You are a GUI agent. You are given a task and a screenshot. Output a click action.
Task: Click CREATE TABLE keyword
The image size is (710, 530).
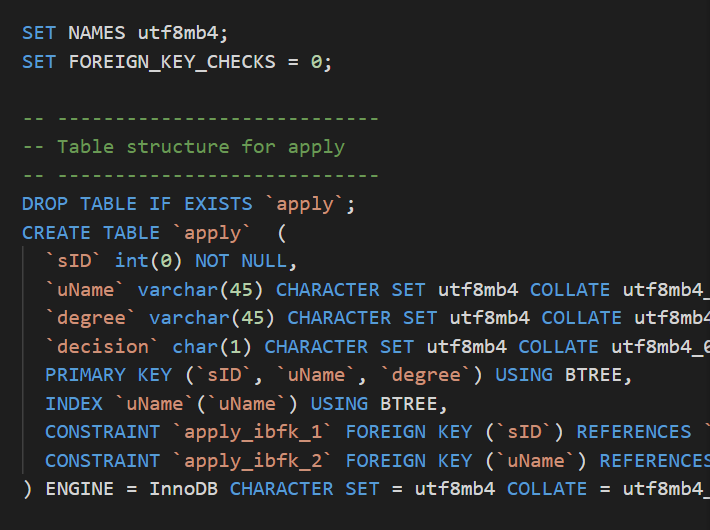tap(91, 233)
